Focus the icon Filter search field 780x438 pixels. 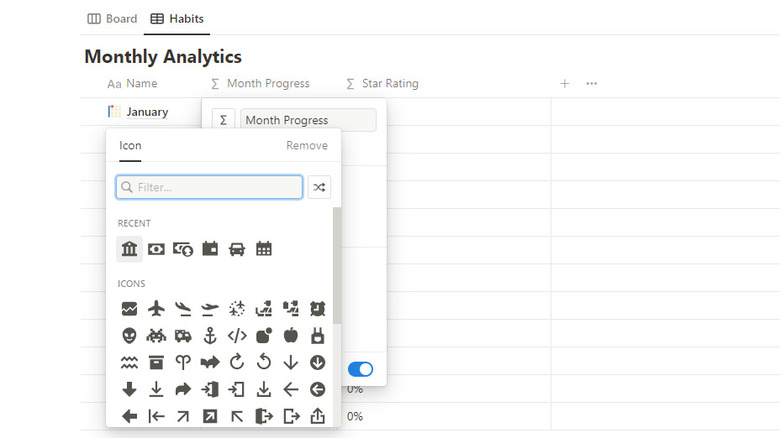pos(209,187)
